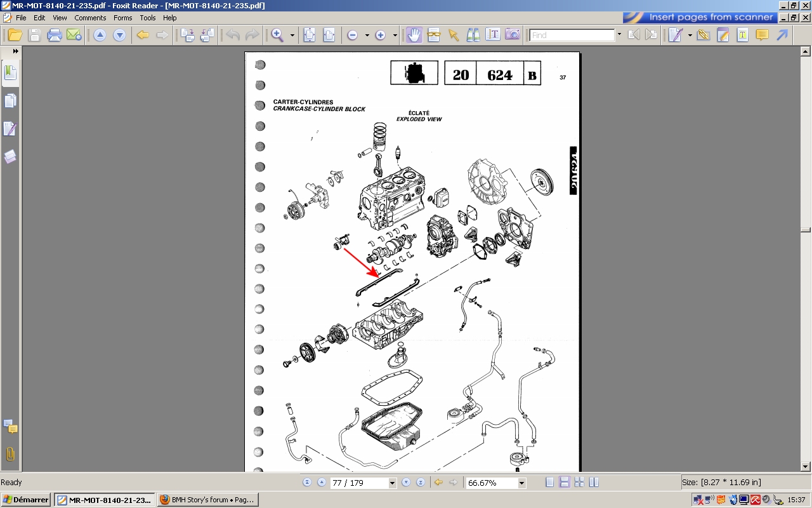Image resolution: width=812 pixels, height=508 pixels.
Task: Open the Comments menu
Action: [90, 18]
